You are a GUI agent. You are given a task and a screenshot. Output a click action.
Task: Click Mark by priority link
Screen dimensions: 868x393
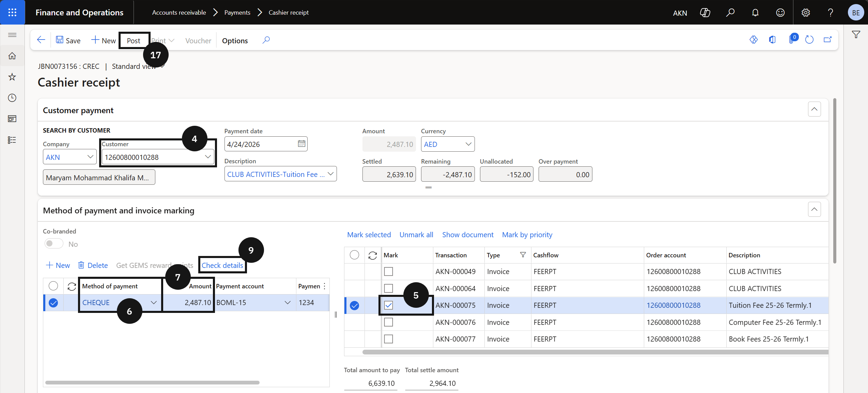click(527, 235)
